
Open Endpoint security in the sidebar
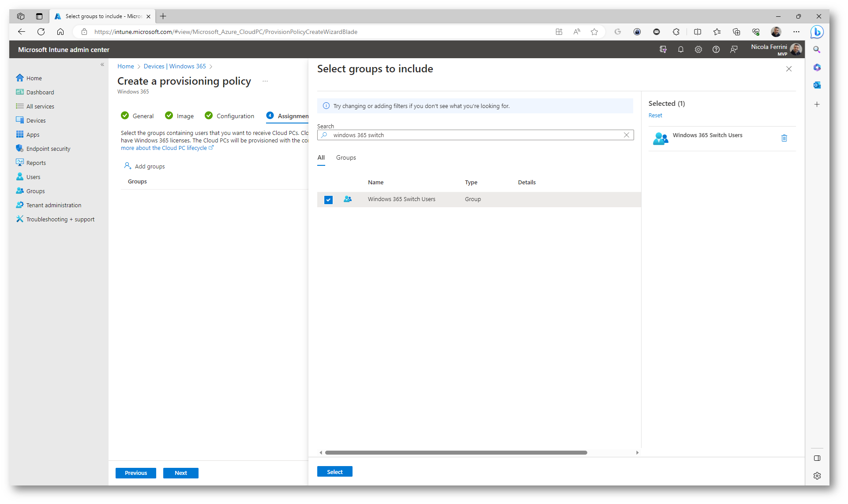48,149
